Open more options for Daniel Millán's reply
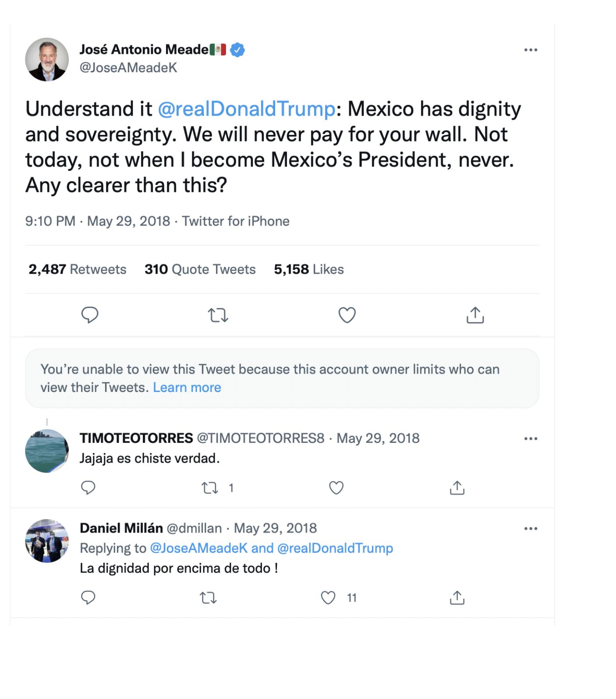This screenshot has height=699, width=616. click(531, 529)
